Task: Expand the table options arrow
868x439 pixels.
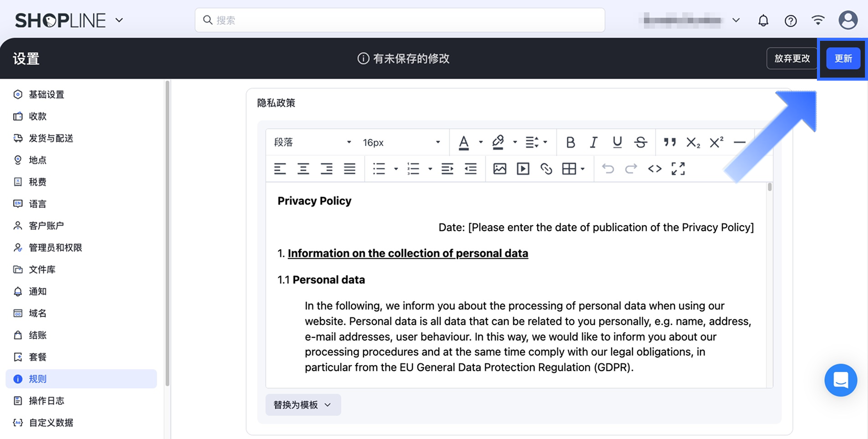Action: pos(583,169)
